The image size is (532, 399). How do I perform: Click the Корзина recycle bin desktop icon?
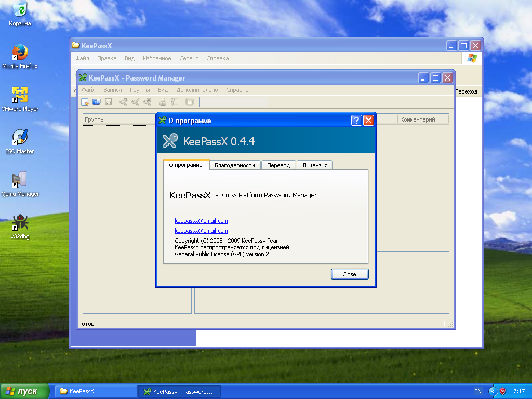(x=20, y=14)
